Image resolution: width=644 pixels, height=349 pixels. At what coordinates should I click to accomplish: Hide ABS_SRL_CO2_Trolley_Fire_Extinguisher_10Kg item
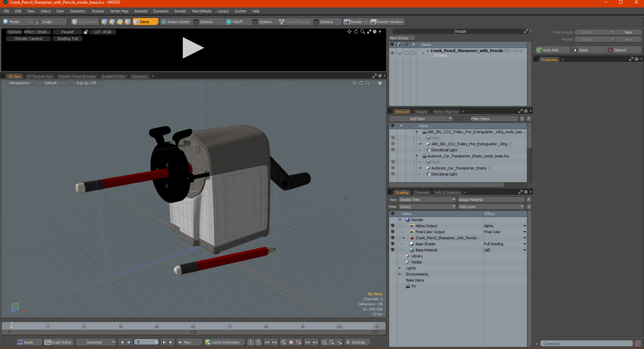pyautogui.click(x=393, y=144)
